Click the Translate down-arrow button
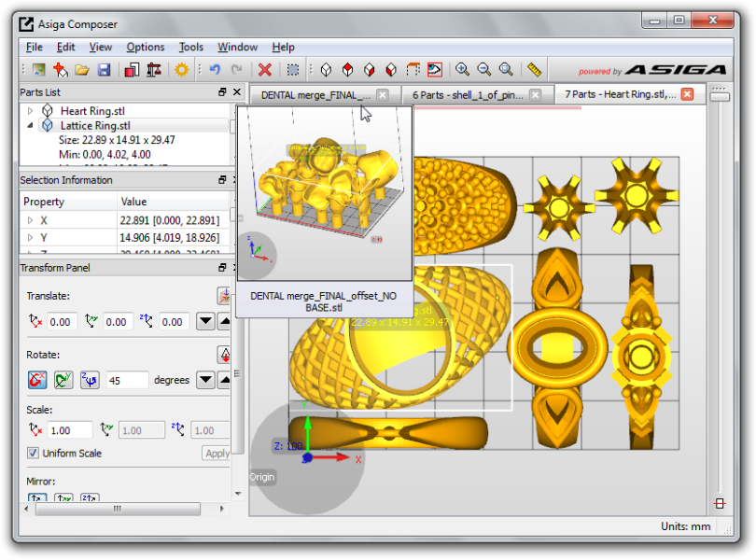 click(205, 321)
